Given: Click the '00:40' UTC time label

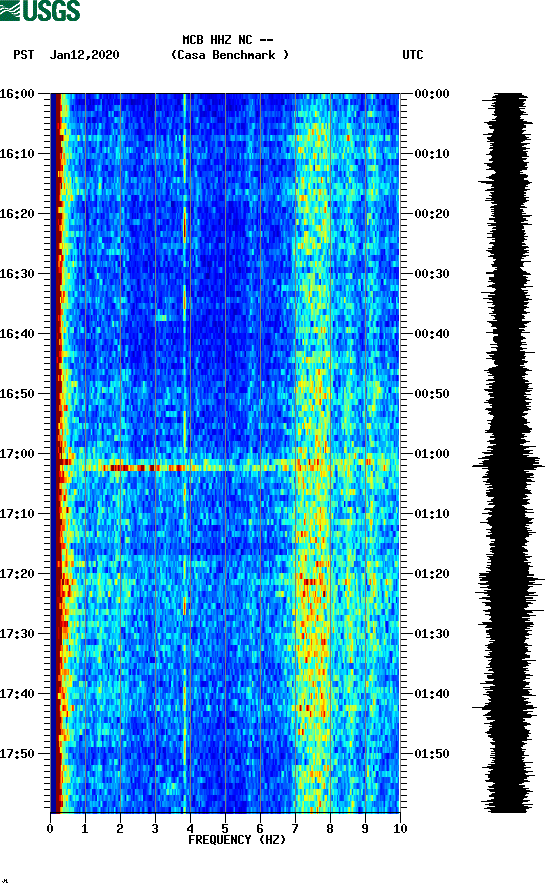Looking at the screenshot, I should [x=432, y=333].
